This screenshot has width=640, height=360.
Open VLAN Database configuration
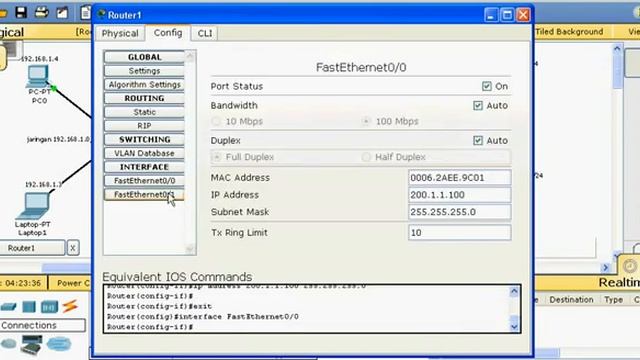pos(144,153)
